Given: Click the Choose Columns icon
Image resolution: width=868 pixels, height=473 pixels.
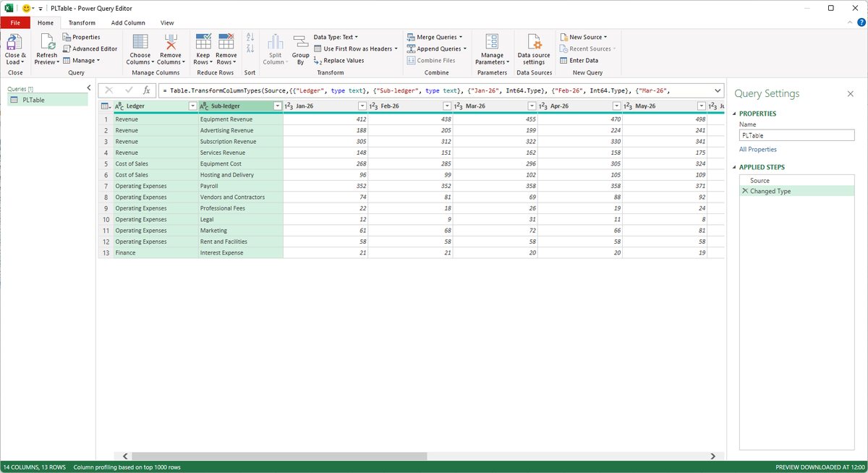Looking at the screenshot, I should point(140,42).
